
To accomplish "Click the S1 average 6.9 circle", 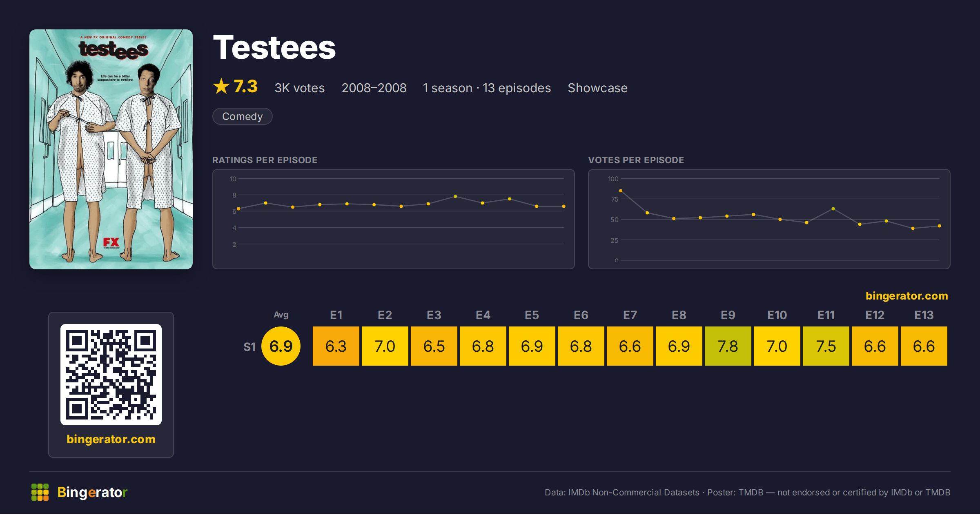I will pyautogui.click(x=281, y=346).
